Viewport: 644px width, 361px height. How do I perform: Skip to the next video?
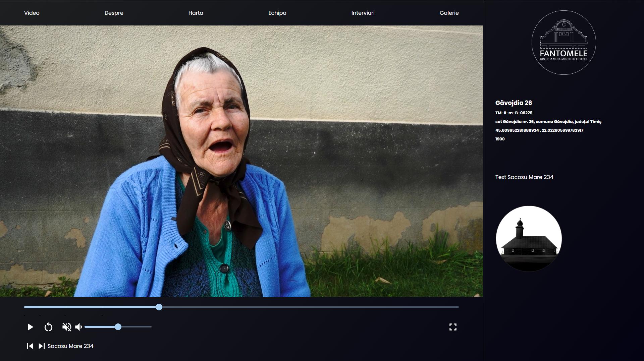point(42,346)
